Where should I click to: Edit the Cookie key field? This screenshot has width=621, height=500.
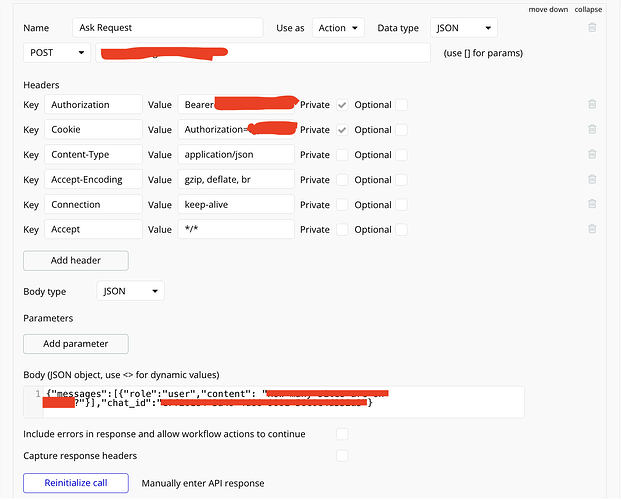(x=93, y=130)
